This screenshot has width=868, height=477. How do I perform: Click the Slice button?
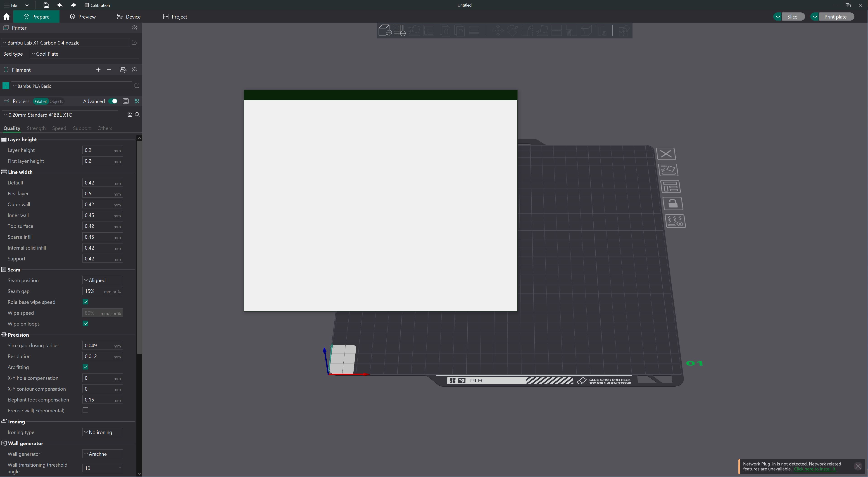792,17
